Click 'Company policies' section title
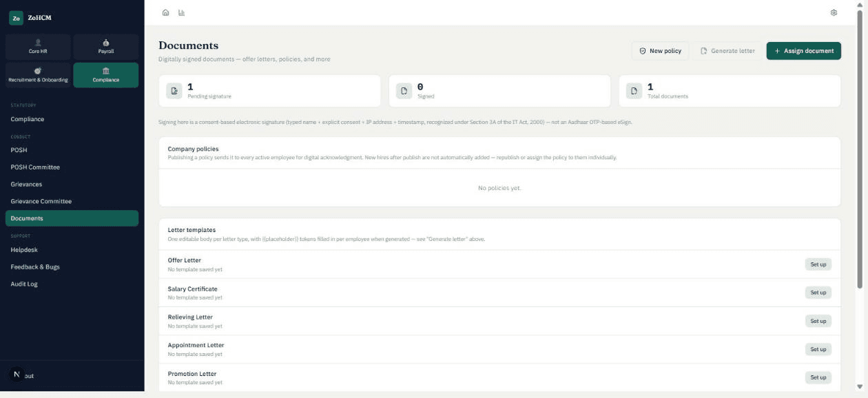This screenshot has height=398, width=868. point(193,149)
